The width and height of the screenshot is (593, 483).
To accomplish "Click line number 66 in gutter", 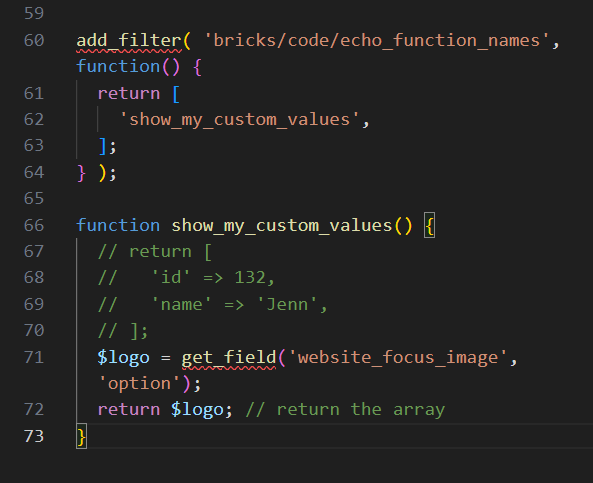I will 34,225.
